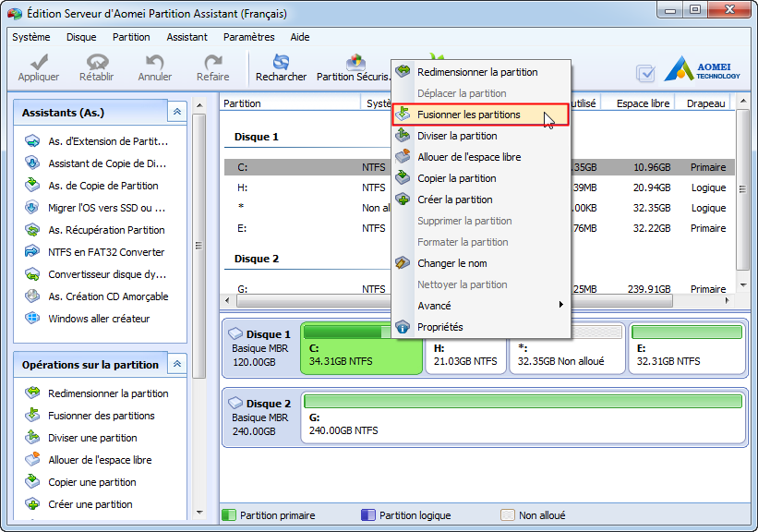Click sidebar Copier une partition icon
758x532 pixels.
point(32,482)
